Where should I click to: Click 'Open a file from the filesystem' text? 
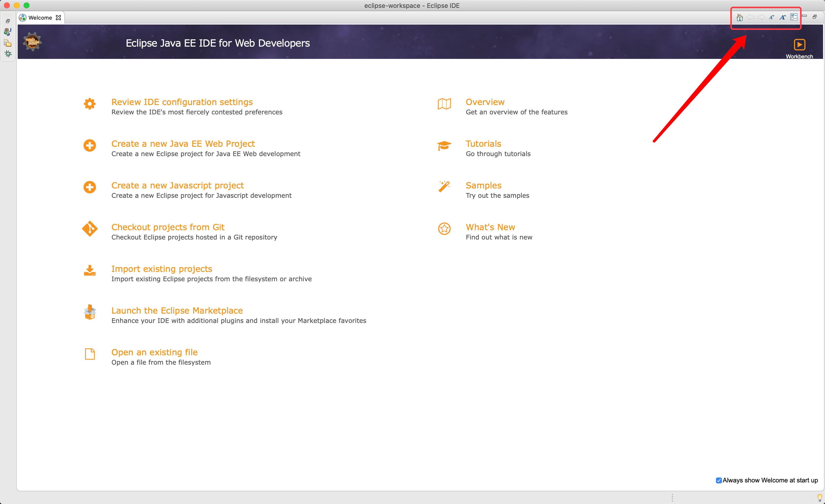[161, 362]
